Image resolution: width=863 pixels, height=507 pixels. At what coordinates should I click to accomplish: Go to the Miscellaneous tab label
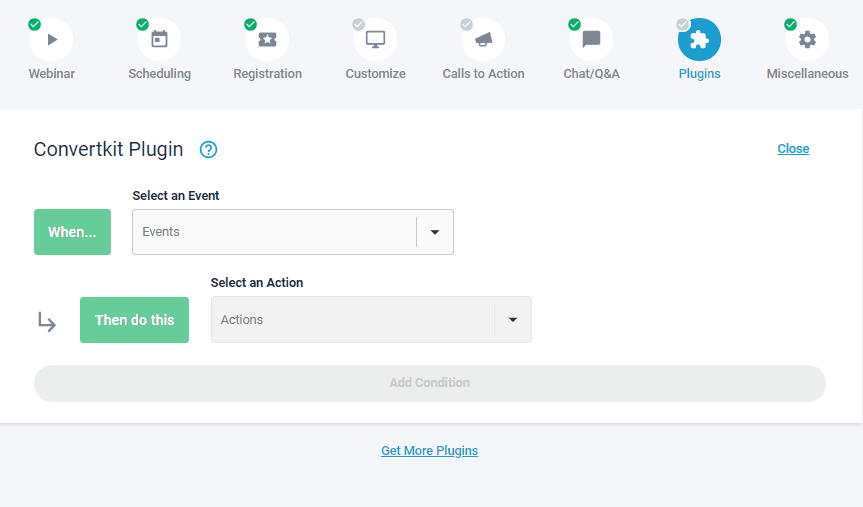click(807, 74)
